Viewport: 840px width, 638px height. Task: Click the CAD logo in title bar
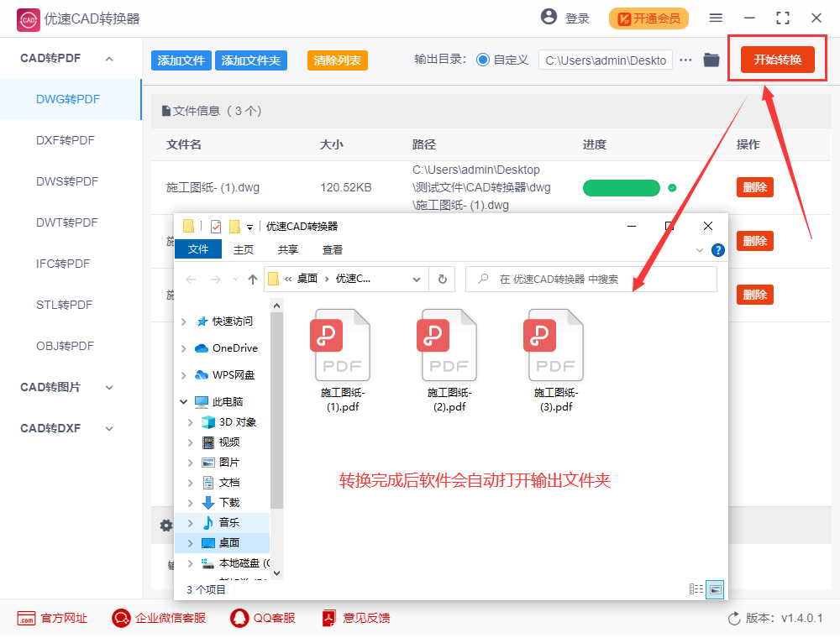[x=28, y=19]
